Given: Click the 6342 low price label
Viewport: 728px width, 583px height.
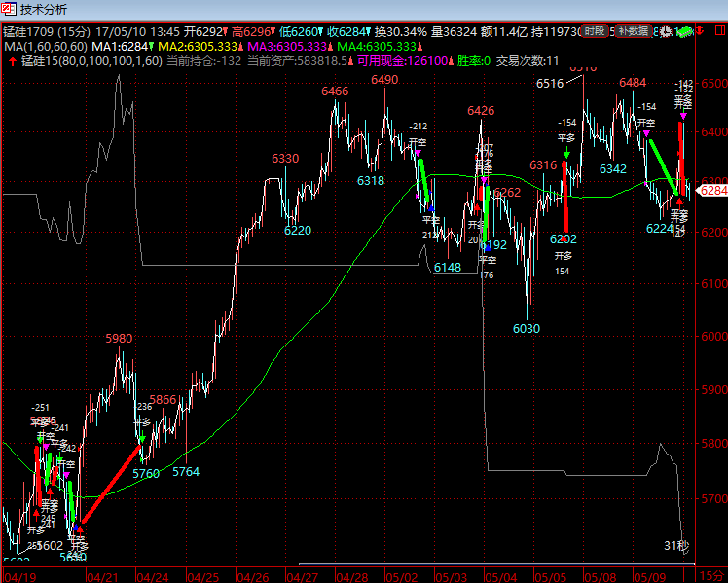Looking at the screenshot, I should pyautogui.click(x=613, y=169).
